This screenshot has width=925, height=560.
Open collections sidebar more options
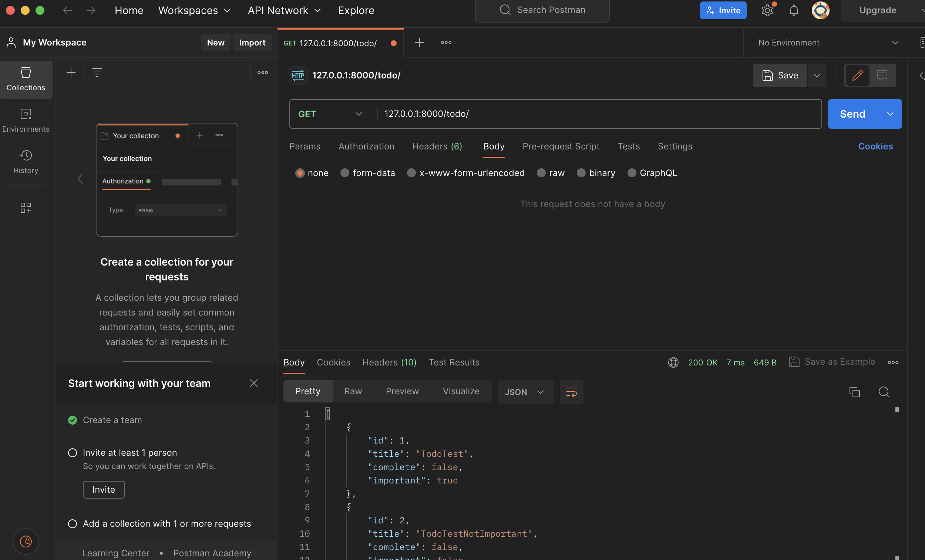262,72
